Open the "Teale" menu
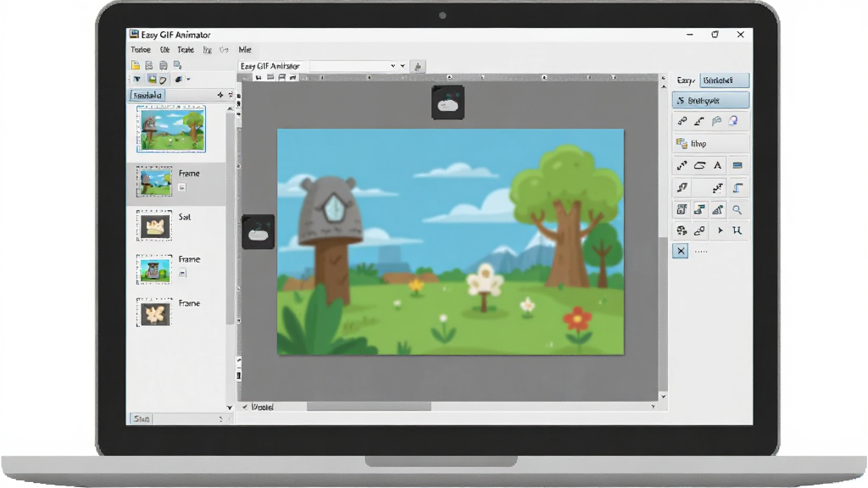Screen dimensions: 868x488 [x=186, y=50]
